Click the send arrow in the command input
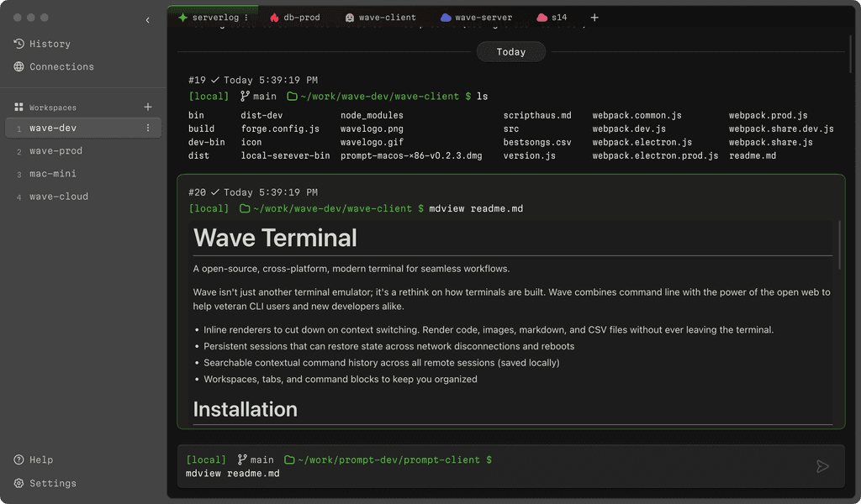Viewport: 861px width, 504px height. (x=822, y=466)
